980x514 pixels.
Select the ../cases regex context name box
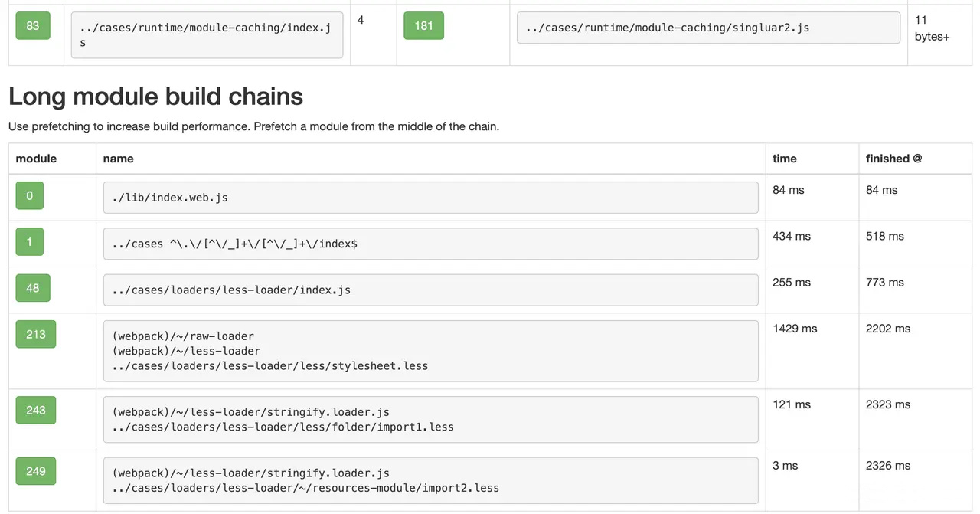tap(430, 244)
